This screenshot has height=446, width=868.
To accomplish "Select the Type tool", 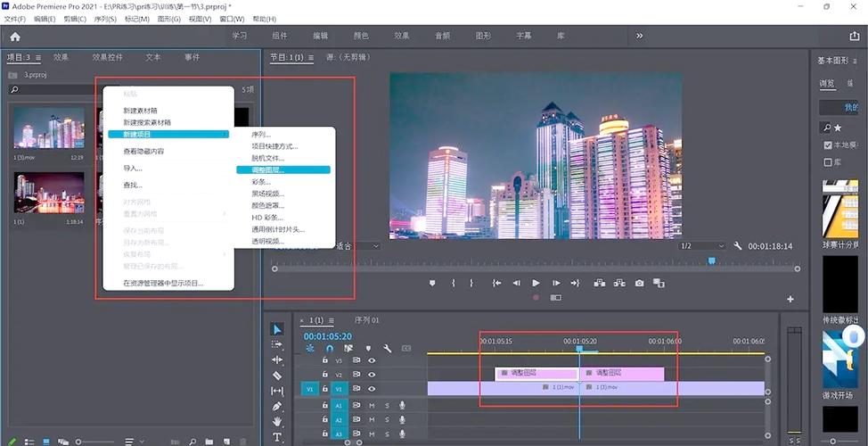I will [x=277, y=436].
